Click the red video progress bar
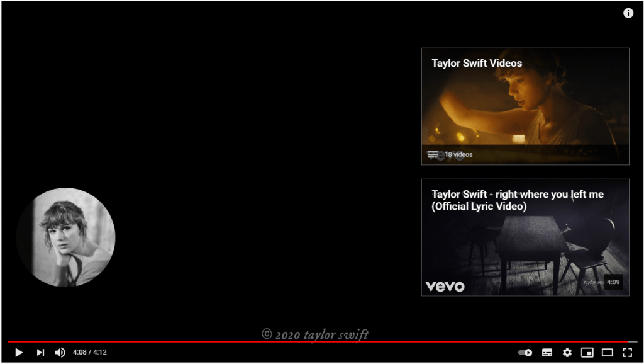The width and height of the screenshot is (644, 364). coord(317,341)
